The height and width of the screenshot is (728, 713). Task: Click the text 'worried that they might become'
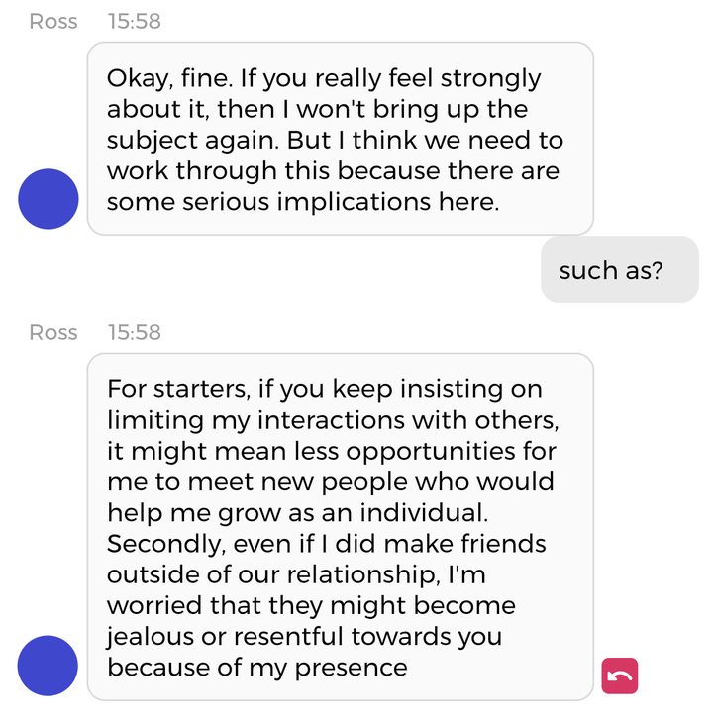click(x=311, y=605)
